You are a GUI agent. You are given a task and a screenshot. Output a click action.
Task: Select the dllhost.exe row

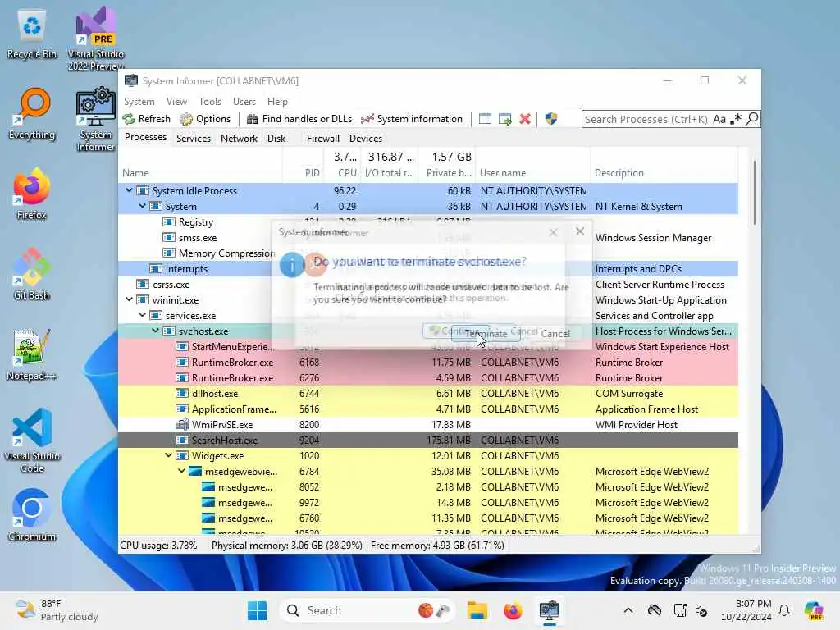tap(427, 394)
